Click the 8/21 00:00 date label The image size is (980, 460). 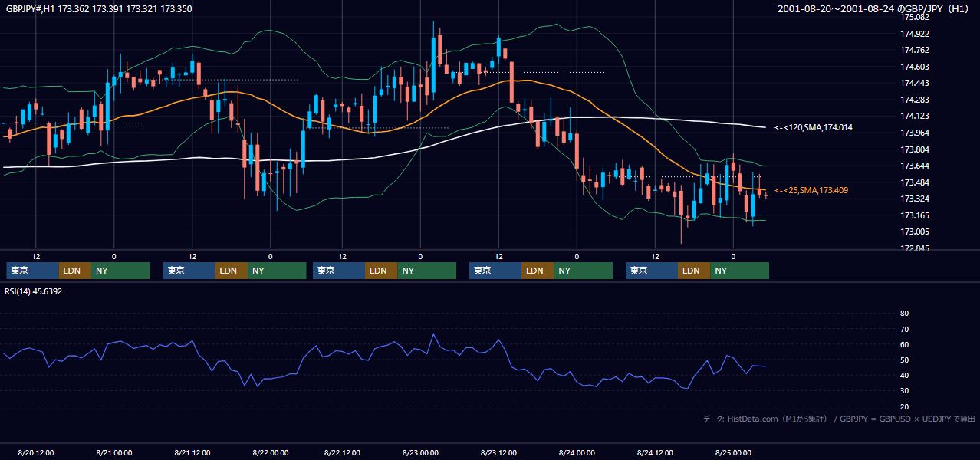point(114,453)
